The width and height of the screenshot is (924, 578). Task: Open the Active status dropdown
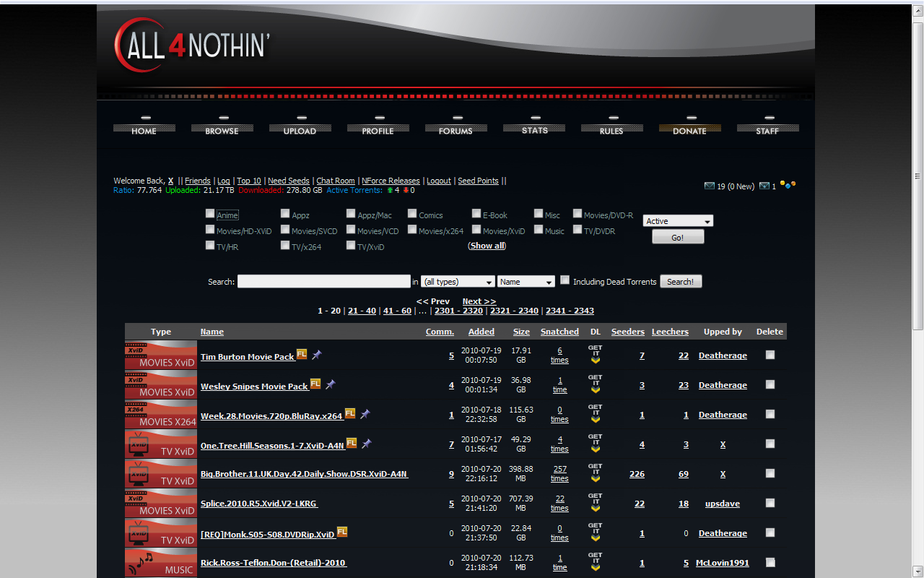click(678, 221)
